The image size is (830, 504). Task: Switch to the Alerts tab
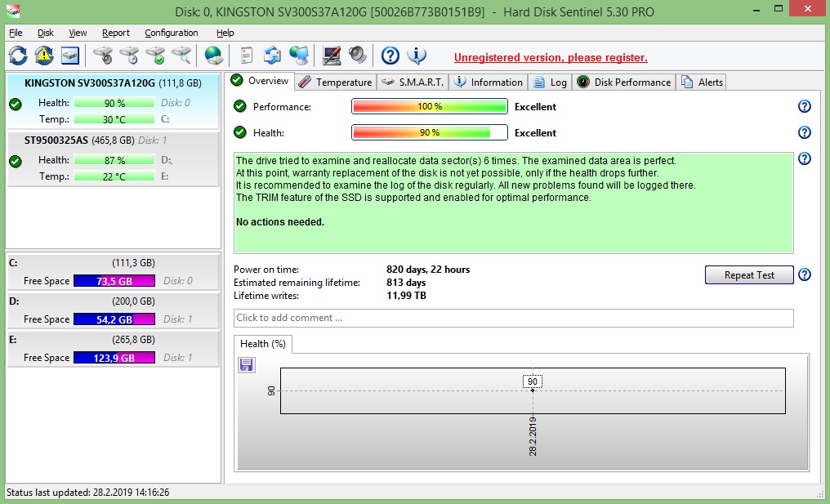coord(702,82)
